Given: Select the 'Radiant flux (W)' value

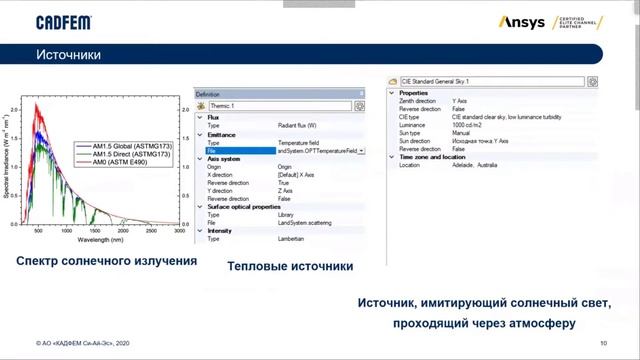Looking at the screenshot, I should 297,126.
